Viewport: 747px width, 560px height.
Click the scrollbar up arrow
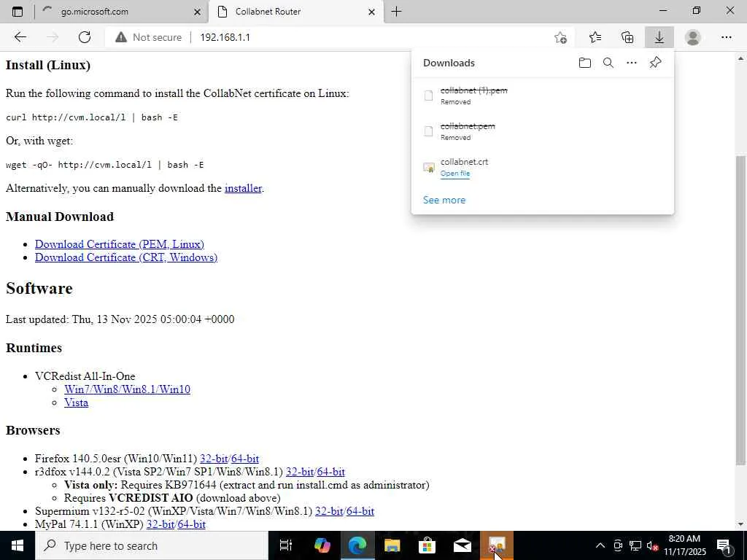coord(740,58)
